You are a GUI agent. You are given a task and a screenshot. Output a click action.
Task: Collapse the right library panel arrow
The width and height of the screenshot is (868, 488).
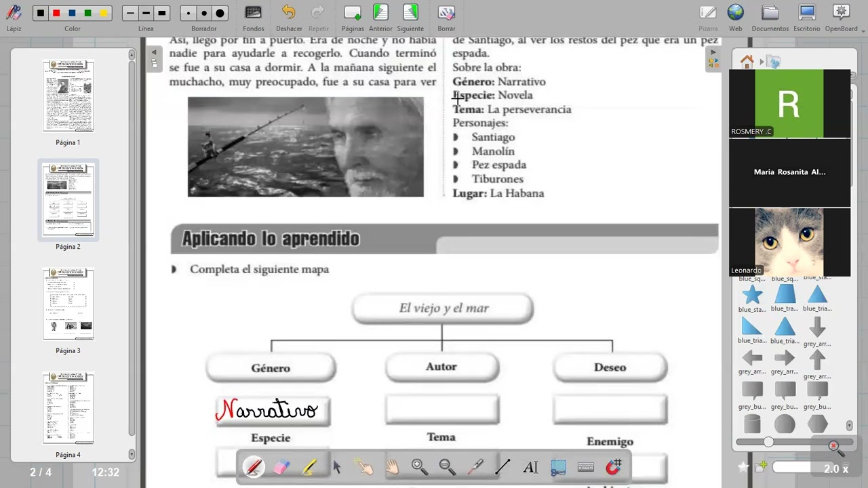pos(713,58)
